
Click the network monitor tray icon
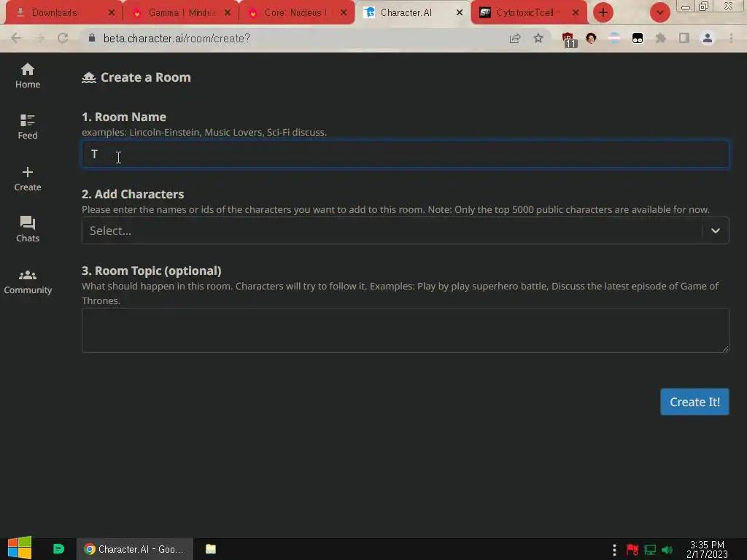click(650, 550)
